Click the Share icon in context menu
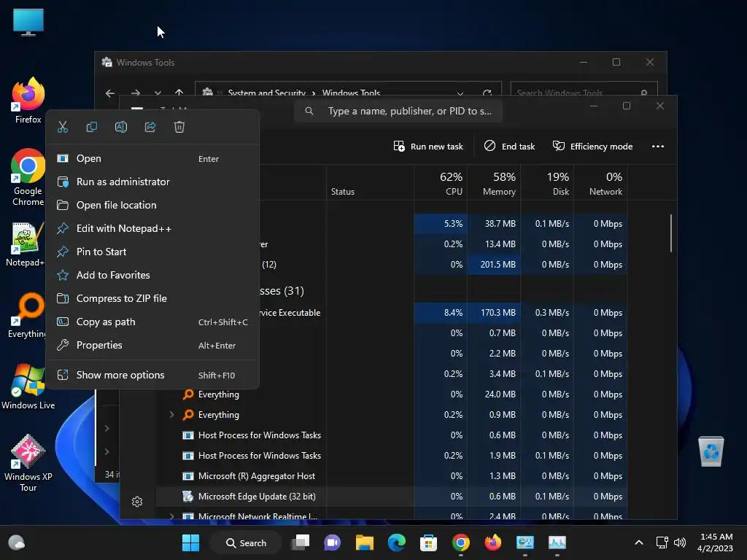The image size is (747, 560). [150, 127]
